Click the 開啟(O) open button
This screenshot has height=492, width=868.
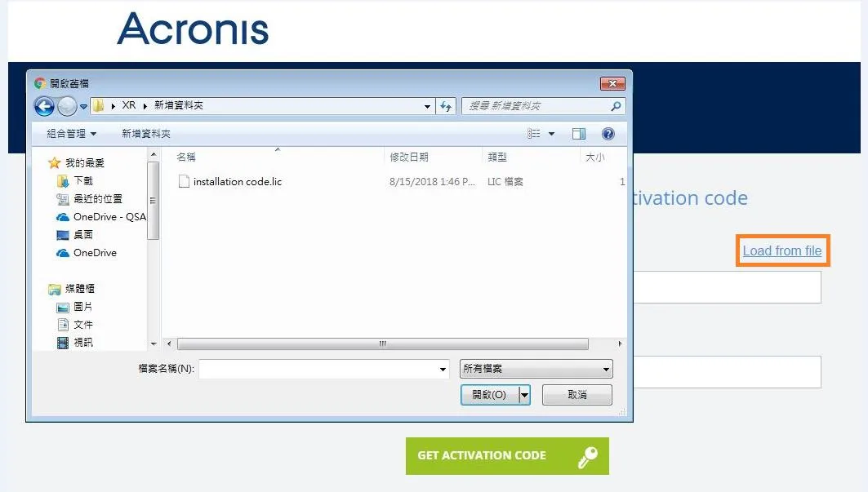click(489, 395)
